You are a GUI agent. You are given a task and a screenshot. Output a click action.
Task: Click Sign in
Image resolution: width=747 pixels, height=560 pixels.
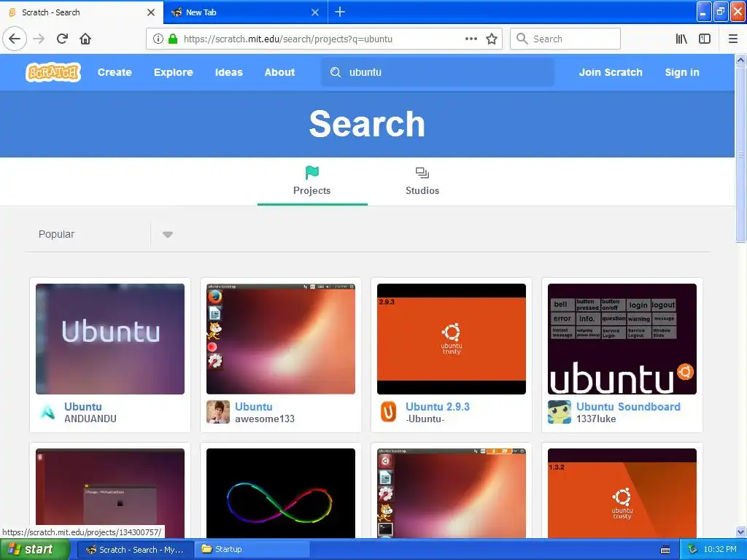click(x=682, y=72)
